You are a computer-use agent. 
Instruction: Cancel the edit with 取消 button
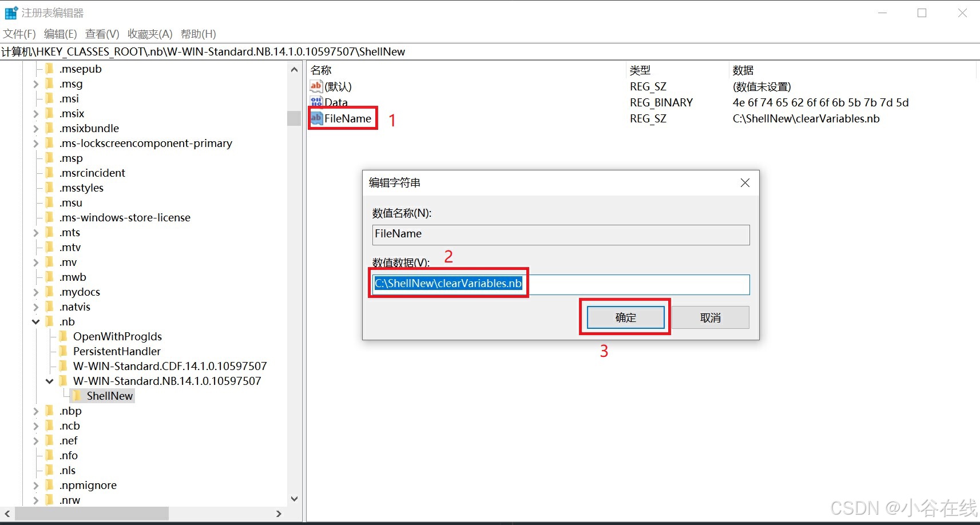(x=710, y=317)
